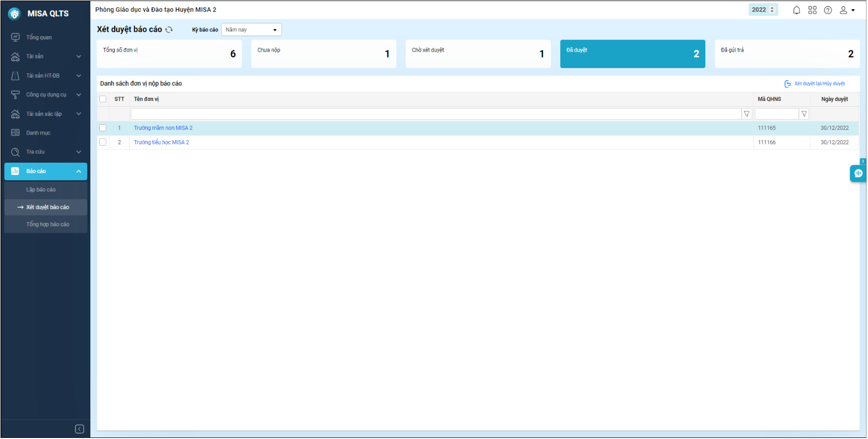Open the help question mark icon
The height and width of the screenshot is (439, 868).
tap(828, 10)
